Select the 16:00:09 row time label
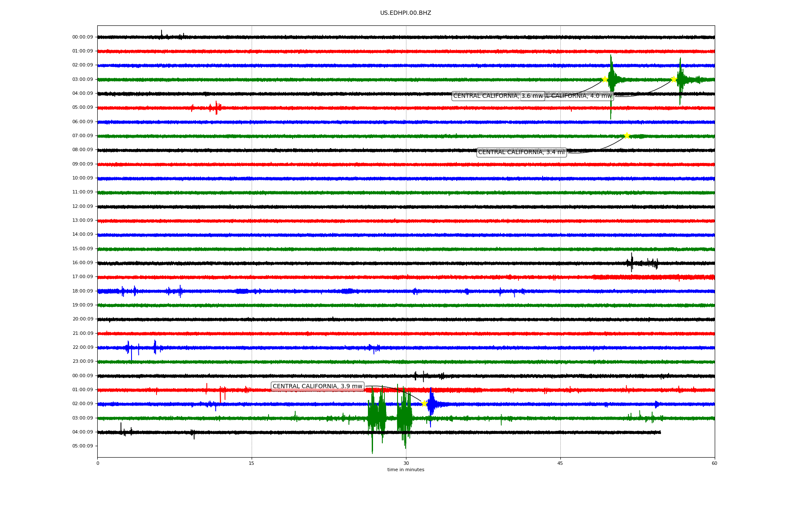The height and width of the screenshot is (508, 812). click(82, 263)
